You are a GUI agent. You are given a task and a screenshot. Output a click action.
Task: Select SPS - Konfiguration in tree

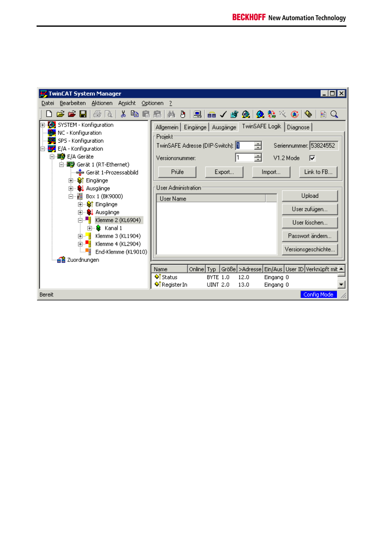click(x=81, y=141)
